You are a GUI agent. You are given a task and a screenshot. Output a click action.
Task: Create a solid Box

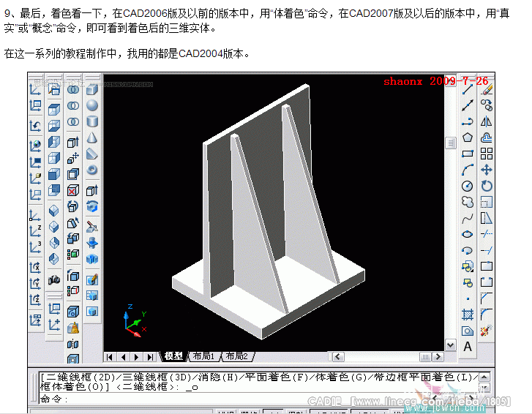(x=92, y=90)
